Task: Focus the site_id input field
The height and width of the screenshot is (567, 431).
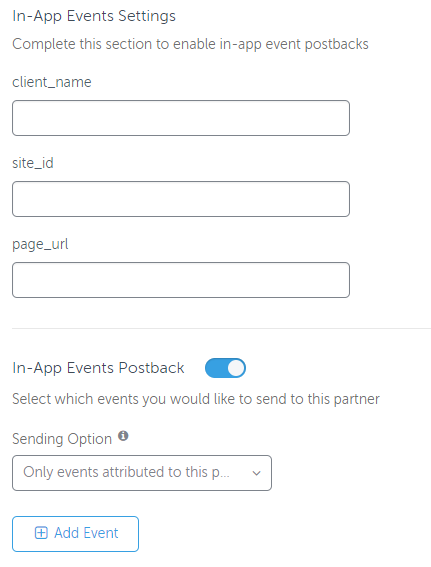Action: point(181,199)
